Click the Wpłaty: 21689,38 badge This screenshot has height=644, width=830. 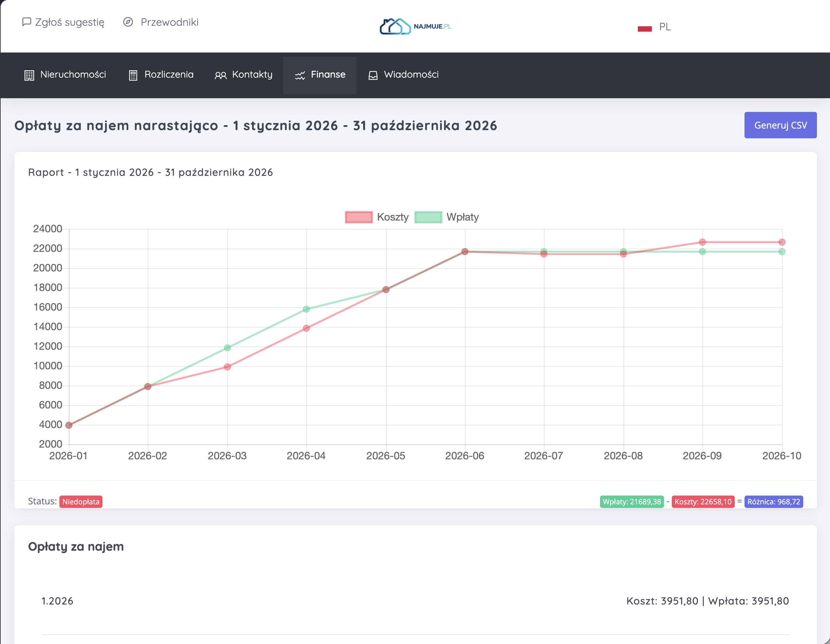[x=632, y=501]
